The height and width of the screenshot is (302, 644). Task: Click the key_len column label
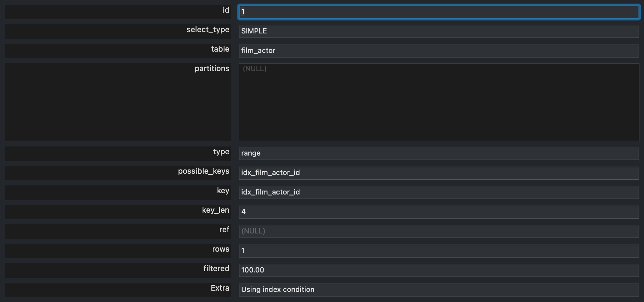(215, 210)
